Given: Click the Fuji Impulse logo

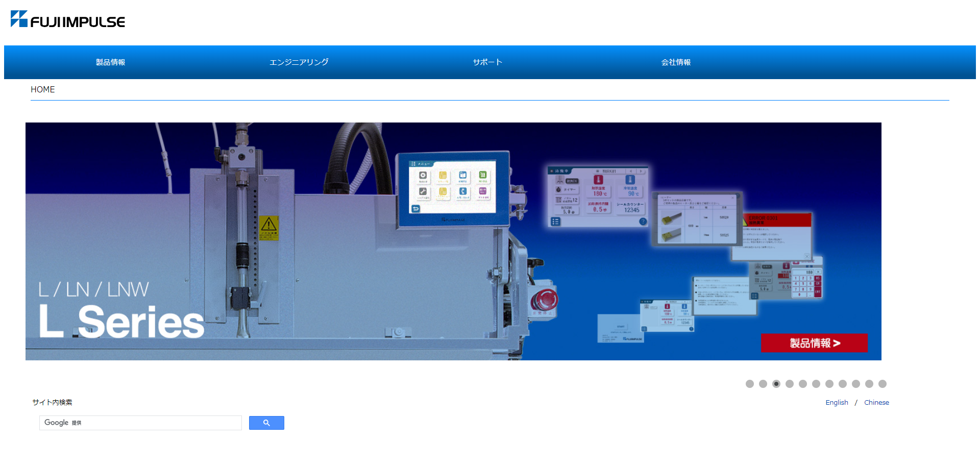Looking at the screenshot, I should (68, 19).
